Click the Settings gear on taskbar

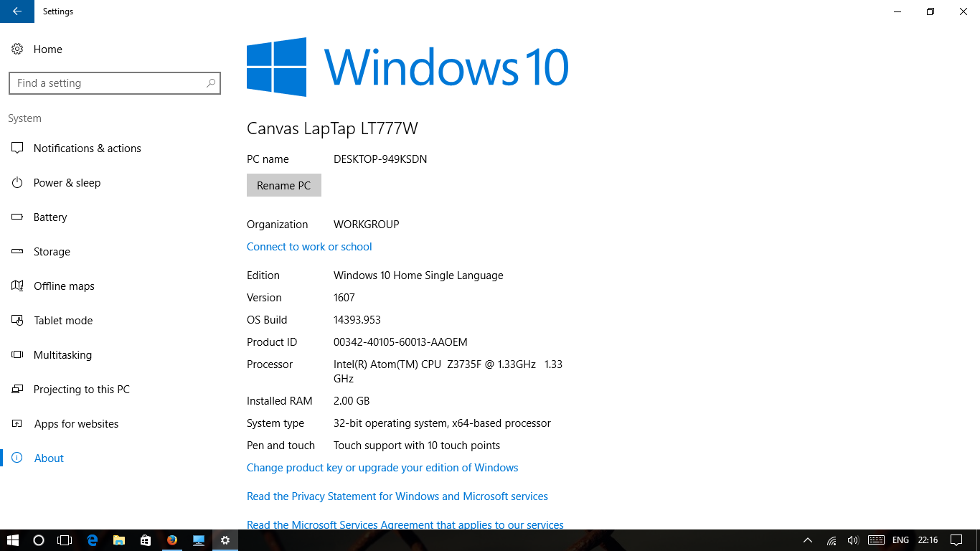click(x=225, y=540)
